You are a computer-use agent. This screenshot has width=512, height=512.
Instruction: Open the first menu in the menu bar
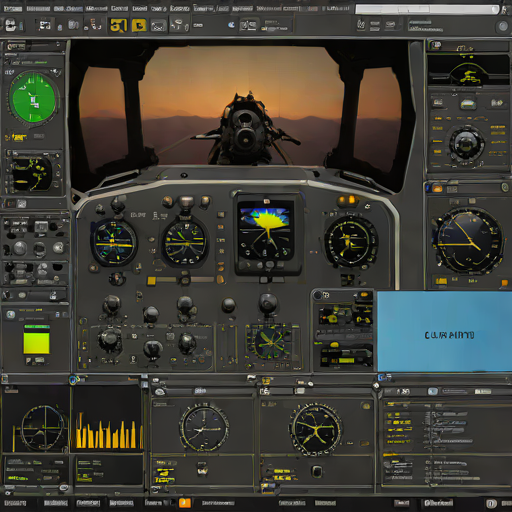[13, 9]
